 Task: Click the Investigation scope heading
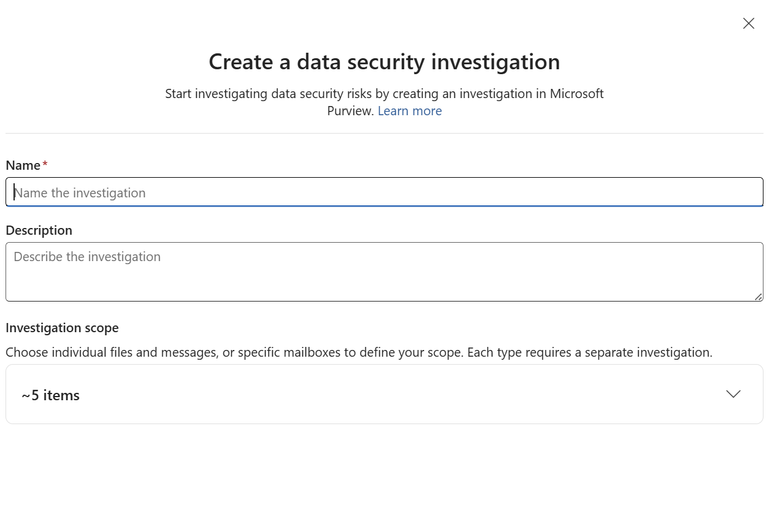[62, 328]
